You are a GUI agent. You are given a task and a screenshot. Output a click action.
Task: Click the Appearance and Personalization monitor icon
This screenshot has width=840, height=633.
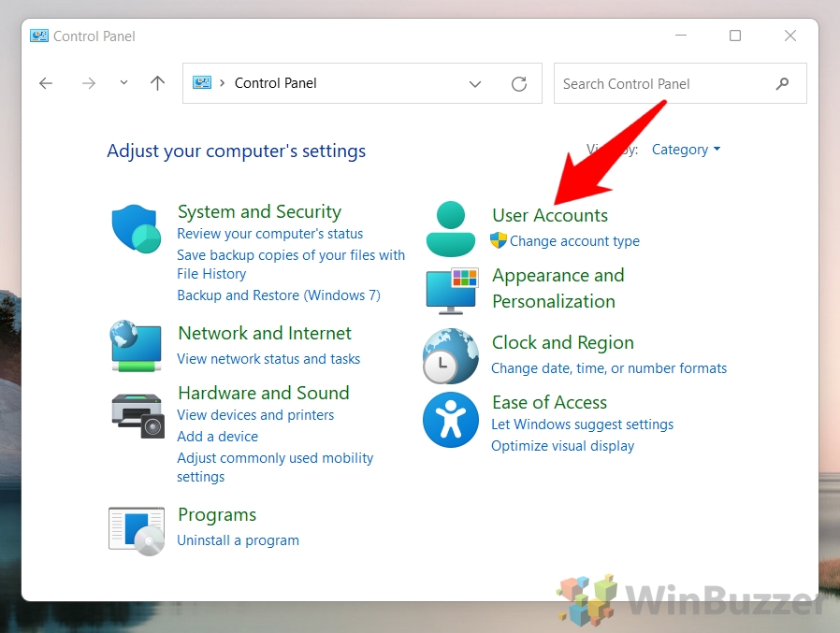tap(452, 292)
